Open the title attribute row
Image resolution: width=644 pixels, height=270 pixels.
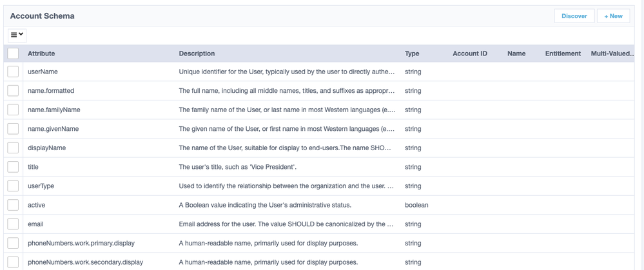(33, 167)
